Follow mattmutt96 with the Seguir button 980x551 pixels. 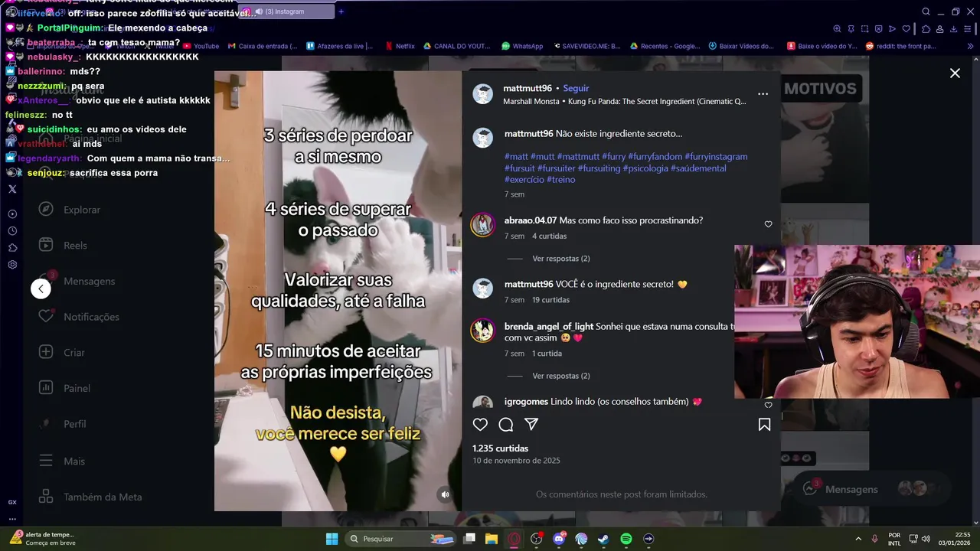coord(576,88)
